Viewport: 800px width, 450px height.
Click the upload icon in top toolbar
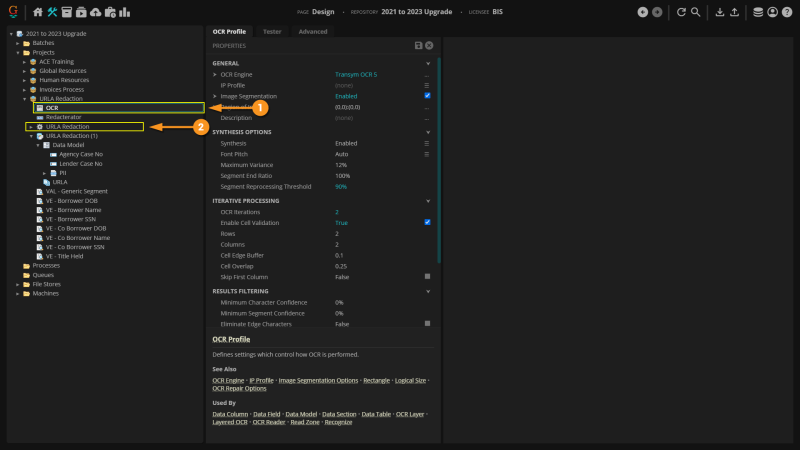pyautogui.click(x=734, y=12)
